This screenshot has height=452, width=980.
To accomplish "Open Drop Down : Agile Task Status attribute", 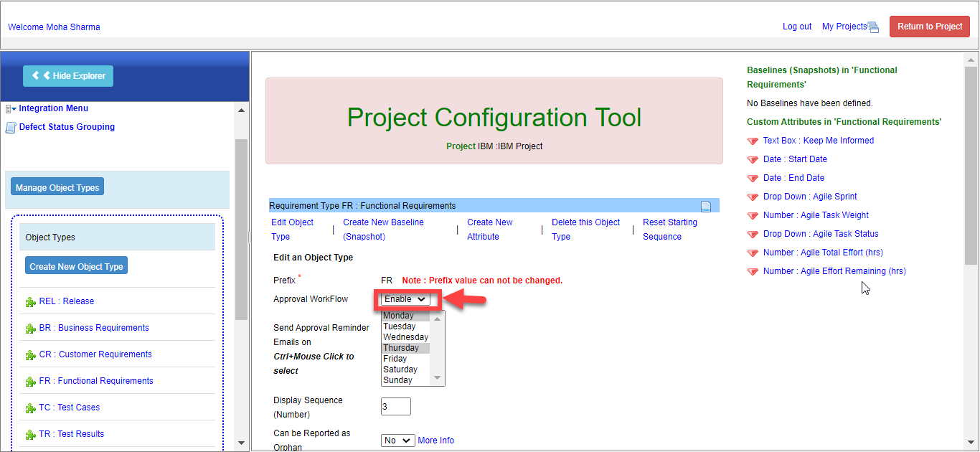I will click(x=821, y=234).
